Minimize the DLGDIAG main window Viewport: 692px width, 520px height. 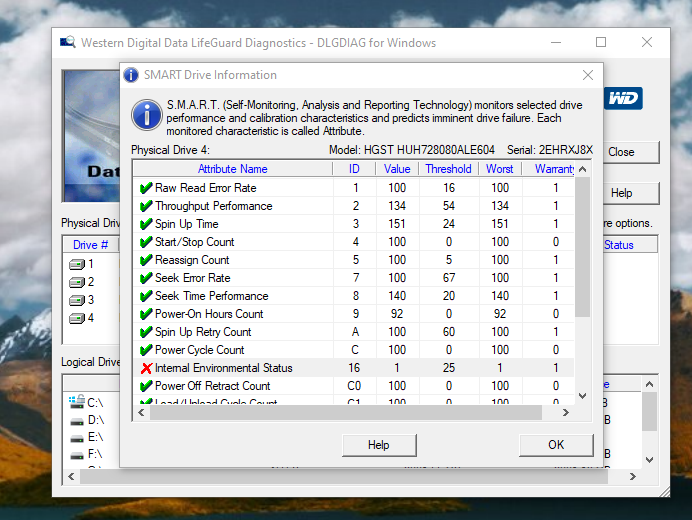(556, 42)
